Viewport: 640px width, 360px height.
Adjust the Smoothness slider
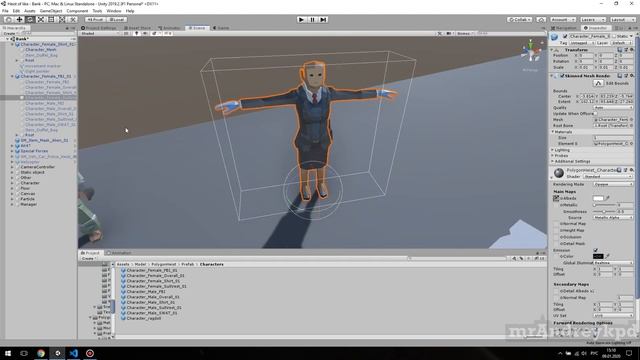coord(604,211)
